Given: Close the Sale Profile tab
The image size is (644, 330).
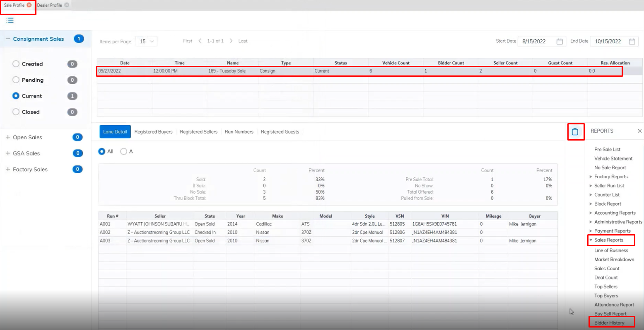Looking at the screenshot, I should pos(29,5).
